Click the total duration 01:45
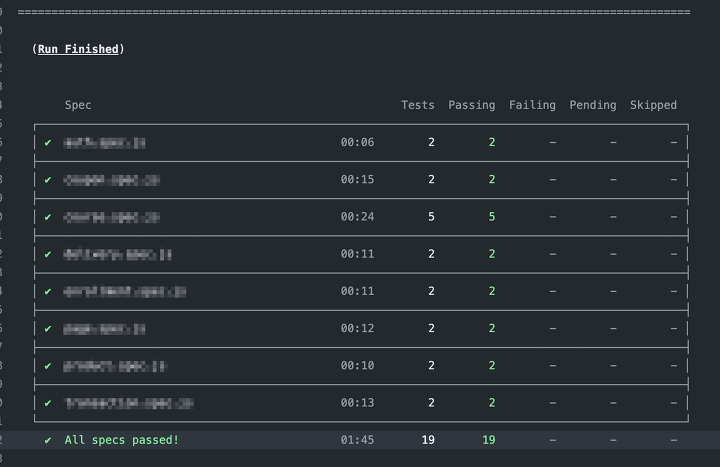 pyautogui.click(x=357, y=440)
